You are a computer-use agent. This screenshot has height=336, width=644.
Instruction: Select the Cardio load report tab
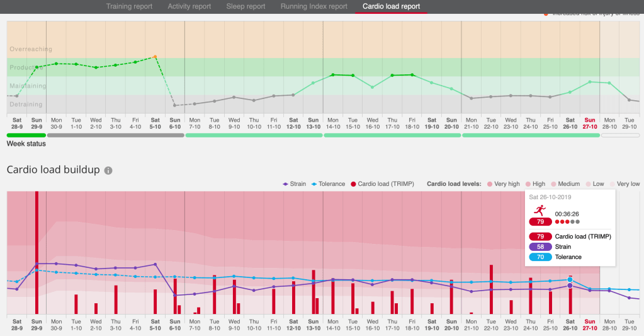tap(391, 6)
